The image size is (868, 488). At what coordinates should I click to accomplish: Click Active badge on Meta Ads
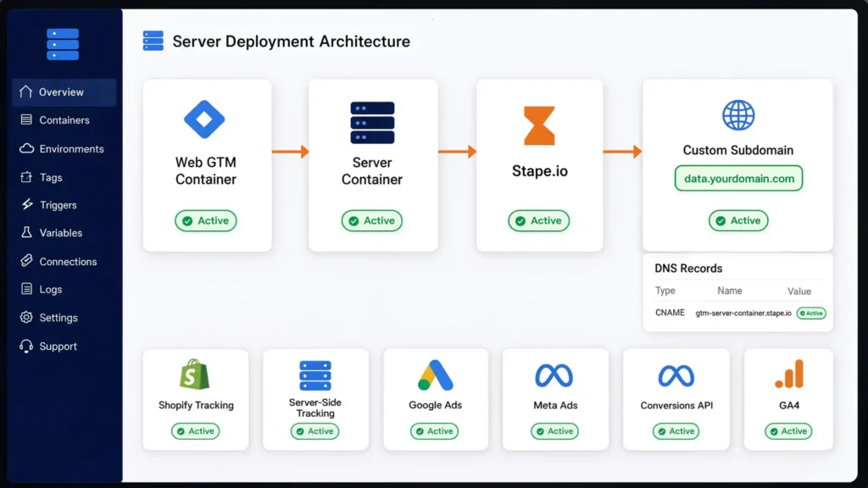[554, 431]
